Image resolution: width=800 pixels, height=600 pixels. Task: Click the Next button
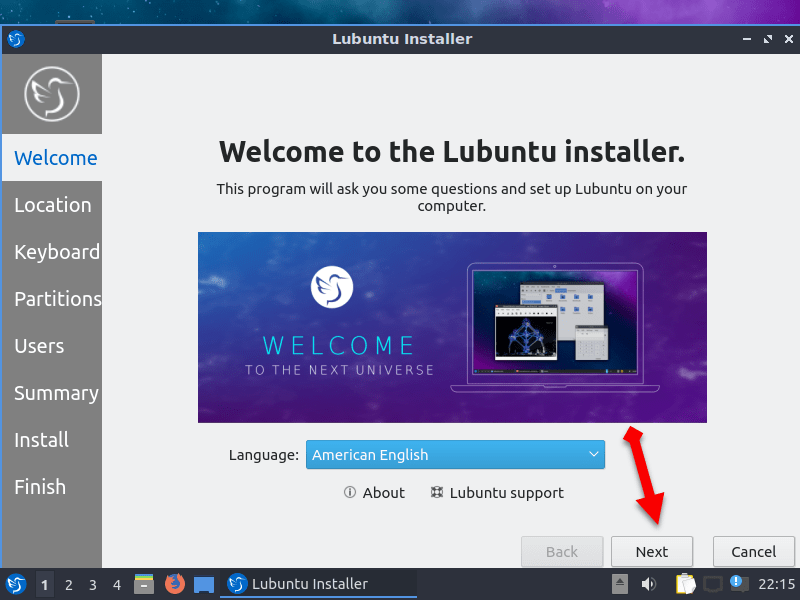[x=652, y=552]
